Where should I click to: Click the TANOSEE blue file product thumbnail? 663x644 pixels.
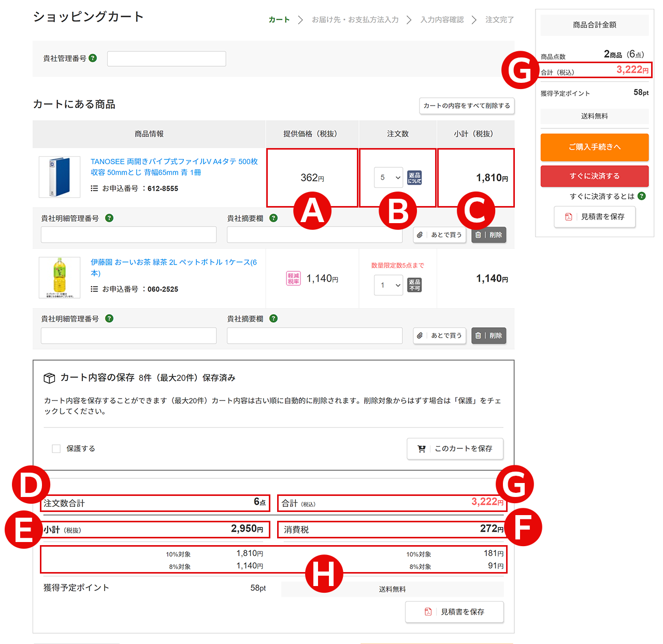click(60, 177)
